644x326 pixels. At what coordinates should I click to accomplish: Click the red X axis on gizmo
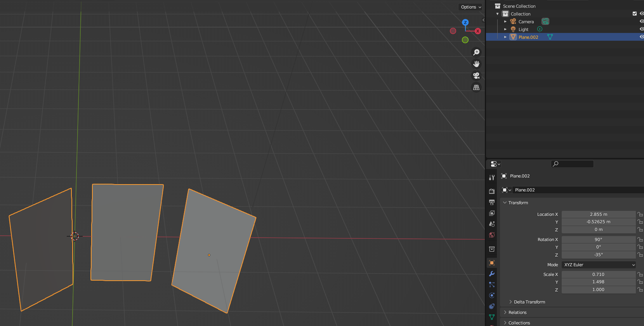pos(478,31)
